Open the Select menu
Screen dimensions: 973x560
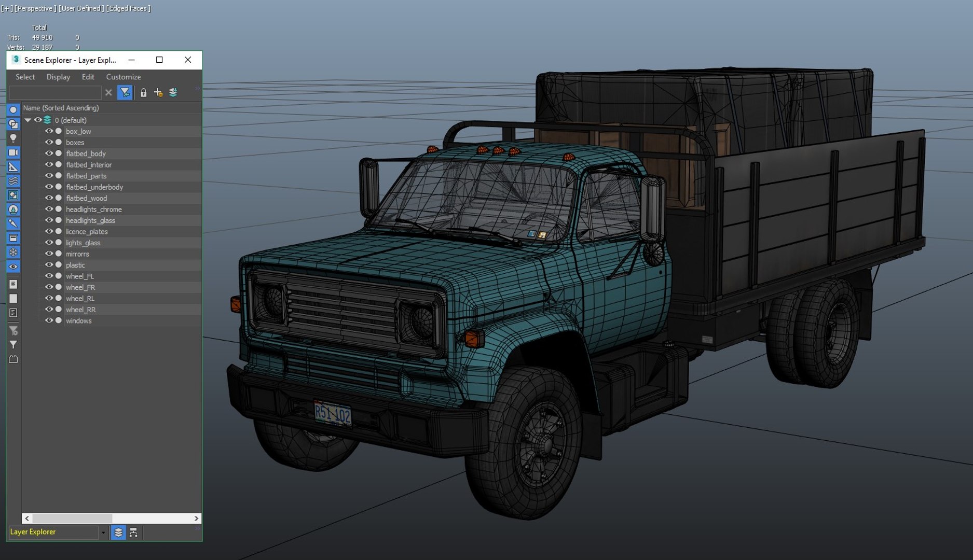point(25,77)
